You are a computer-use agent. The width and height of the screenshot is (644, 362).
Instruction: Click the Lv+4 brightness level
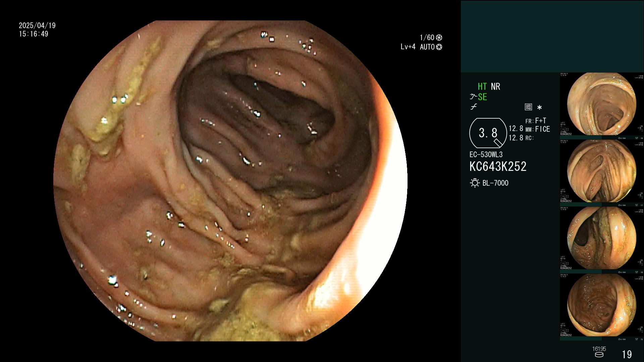[408, 47]
